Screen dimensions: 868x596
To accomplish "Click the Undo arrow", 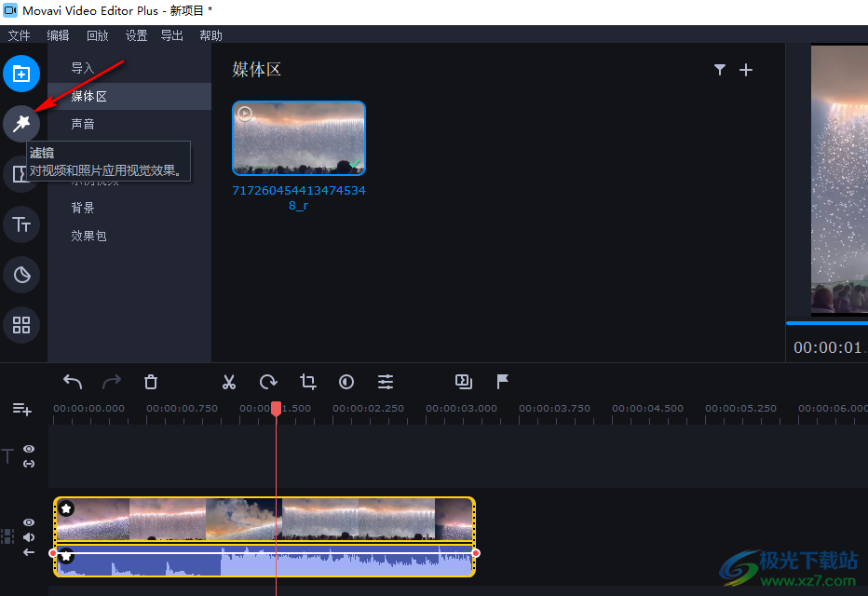I will [73, 382].
